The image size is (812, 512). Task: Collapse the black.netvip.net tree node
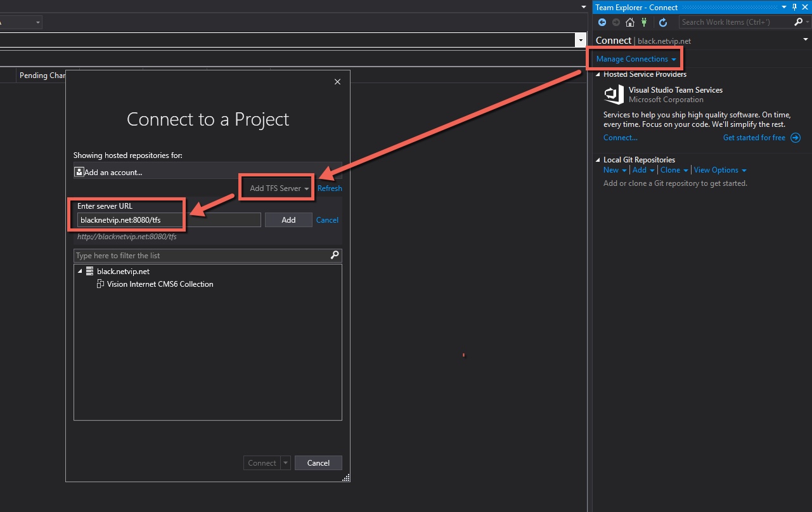[x=81, y=271]
